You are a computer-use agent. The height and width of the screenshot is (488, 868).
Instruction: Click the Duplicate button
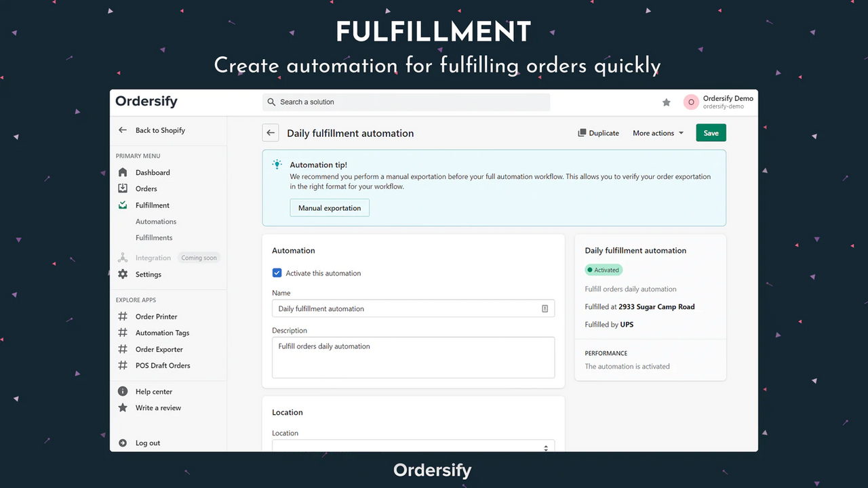click(598, 133)
